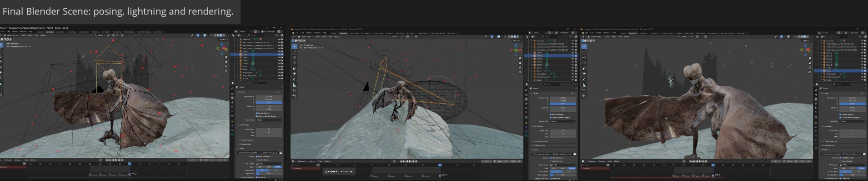Hide Plane with eye icon in right outliner
The image size is (868, 181).
click(863, 71)
